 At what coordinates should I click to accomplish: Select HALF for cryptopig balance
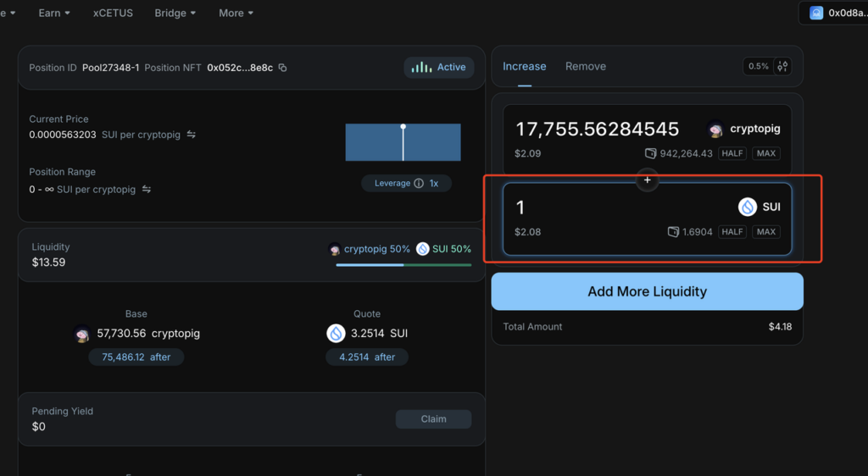[x=732, y=153]
